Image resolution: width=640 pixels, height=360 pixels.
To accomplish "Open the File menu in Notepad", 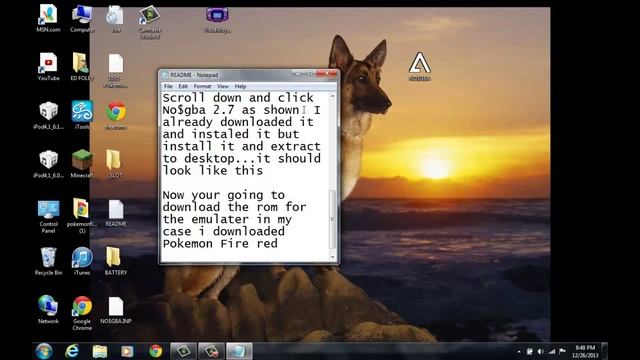I will click(x=168, y=87).
